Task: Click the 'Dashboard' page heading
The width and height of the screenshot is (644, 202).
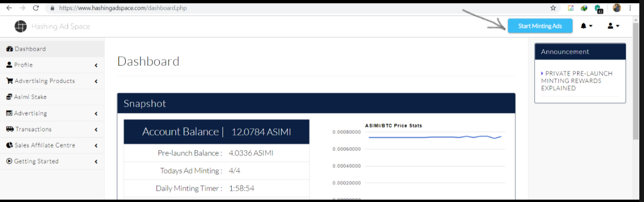Action: tap(148, 61)
